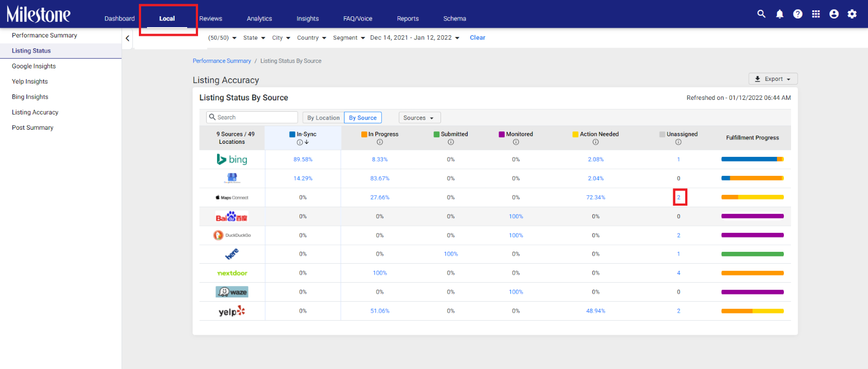
Task: Expand the State filter dropdown
Action: pyautogui.click(x=254, y=38)
